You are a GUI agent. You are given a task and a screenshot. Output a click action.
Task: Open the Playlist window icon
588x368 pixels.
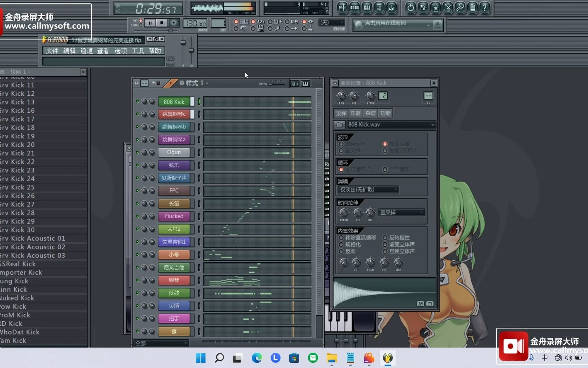(x=342, y=7)
